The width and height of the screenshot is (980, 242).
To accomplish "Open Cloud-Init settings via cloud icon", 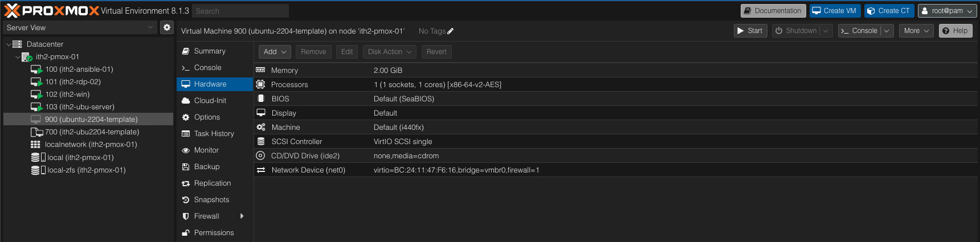I will (186, 101).
